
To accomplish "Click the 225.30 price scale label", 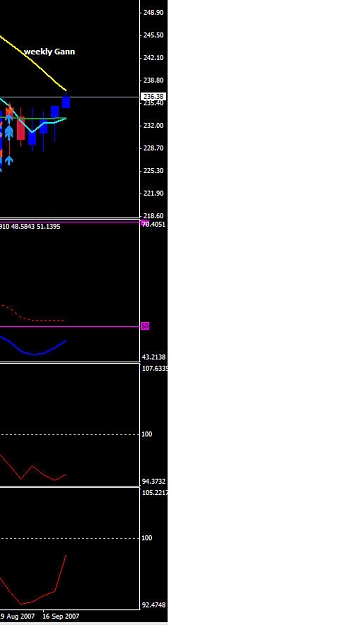I will [153, 171].
